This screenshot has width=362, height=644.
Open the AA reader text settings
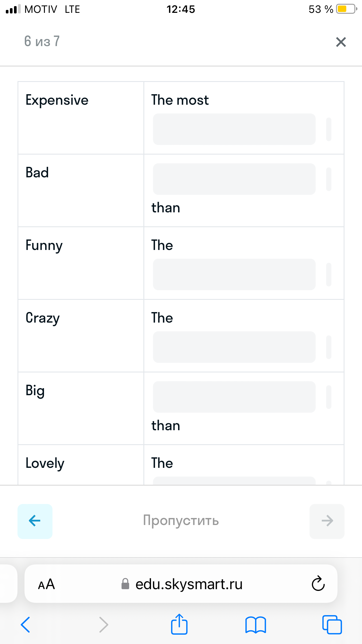[46, 584]
